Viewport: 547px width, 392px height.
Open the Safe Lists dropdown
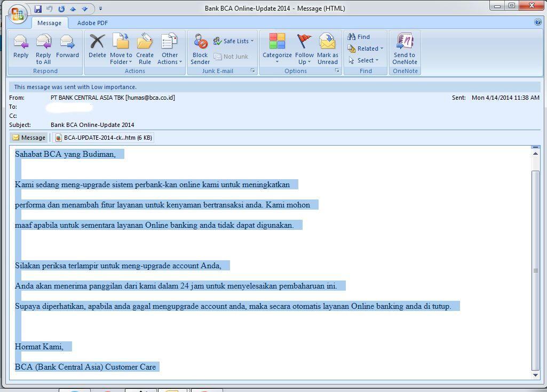233,41
